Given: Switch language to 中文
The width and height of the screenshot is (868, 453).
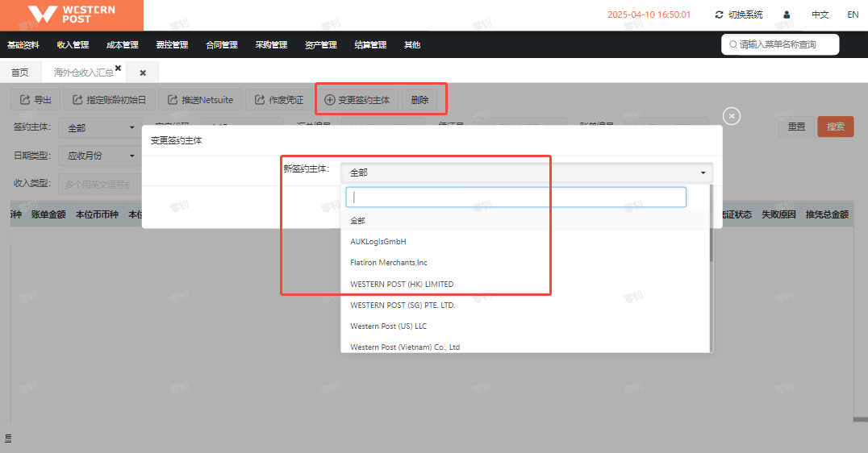Looking at the screenshot, I should click(x=820, y=15).
